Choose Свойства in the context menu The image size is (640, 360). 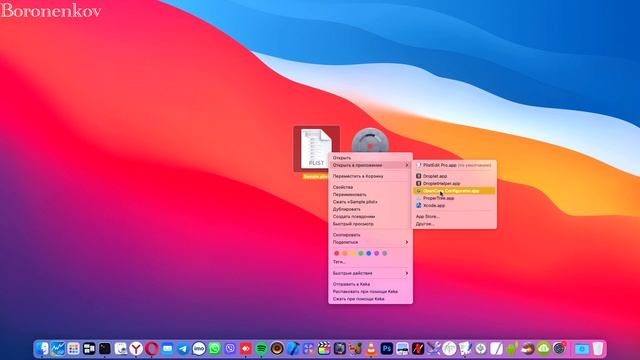(x=370, y=187)
